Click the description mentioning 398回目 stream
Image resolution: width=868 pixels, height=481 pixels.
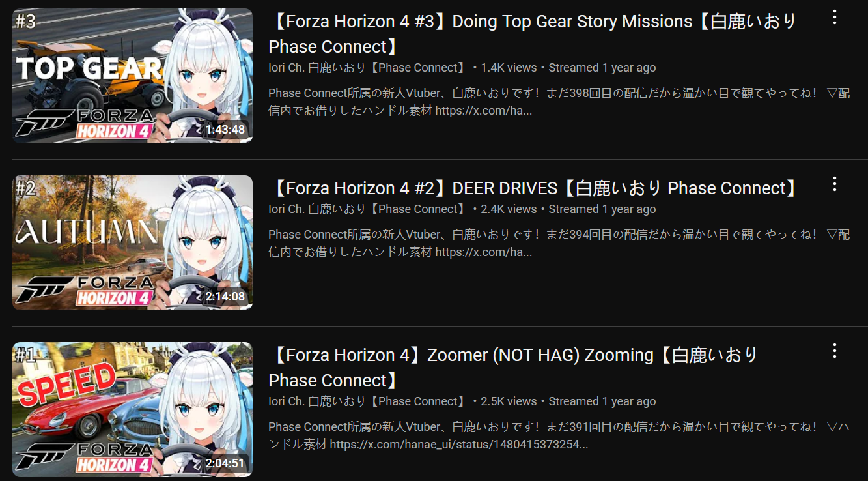point(559,102)
